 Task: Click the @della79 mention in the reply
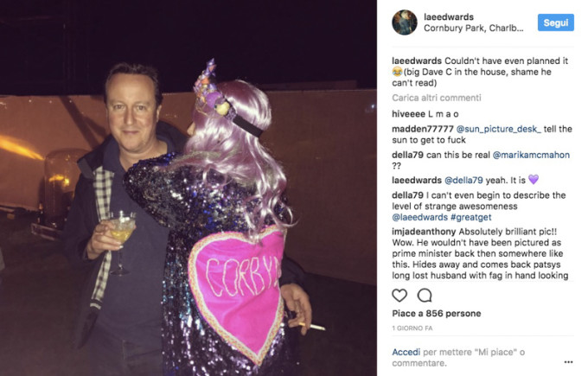[x=463, y=181]
